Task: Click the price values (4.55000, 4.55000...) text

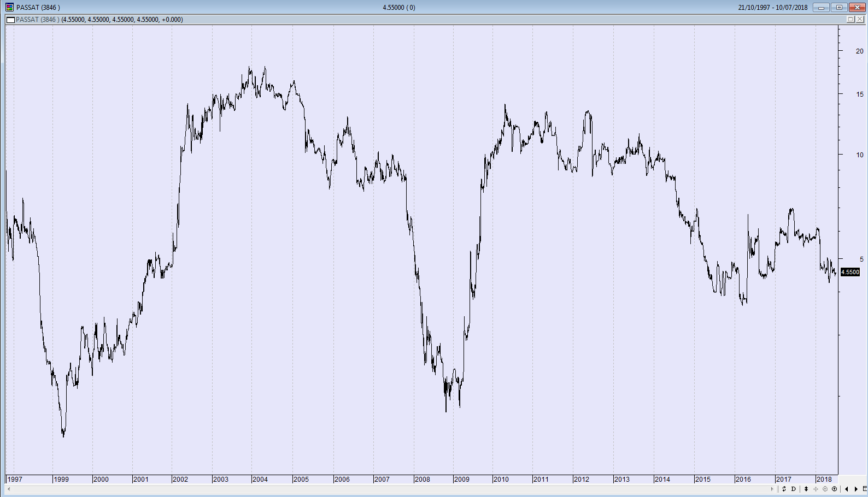Action: click(x=122, y=20)
